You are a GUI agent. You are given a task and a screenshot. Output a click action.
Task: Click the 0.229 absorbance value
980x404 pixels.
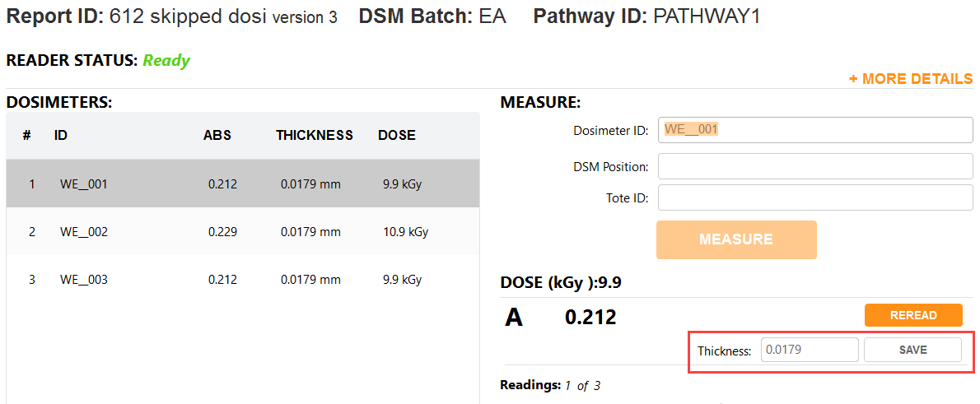point(222,232)
